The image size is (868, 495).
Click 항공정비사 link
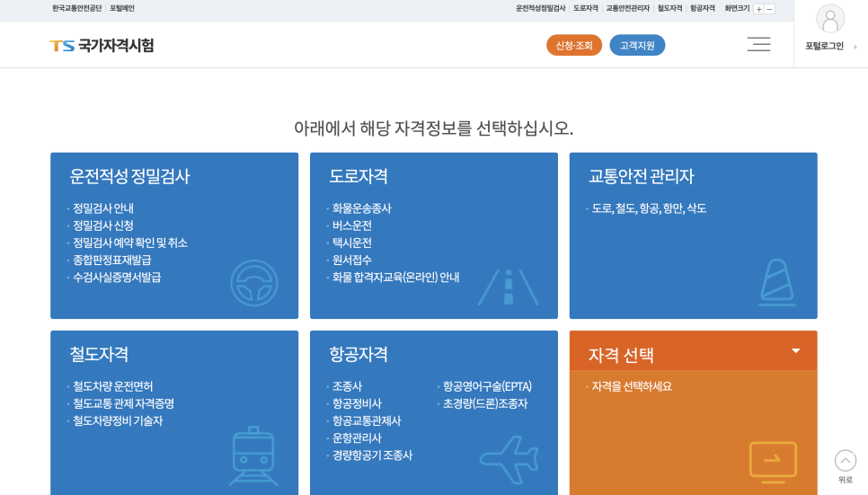(x=357, y=403)
